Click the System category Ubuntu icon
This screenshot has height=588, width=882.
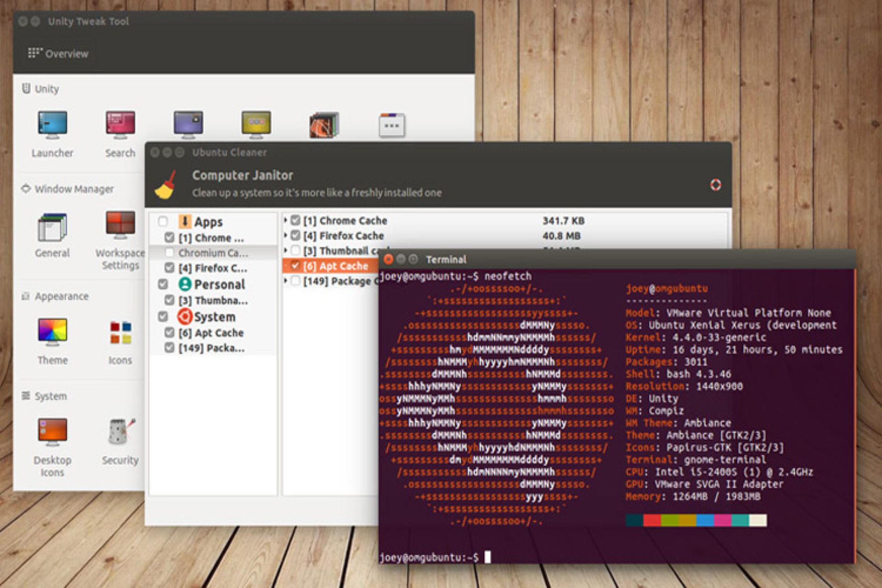(185, 317)
